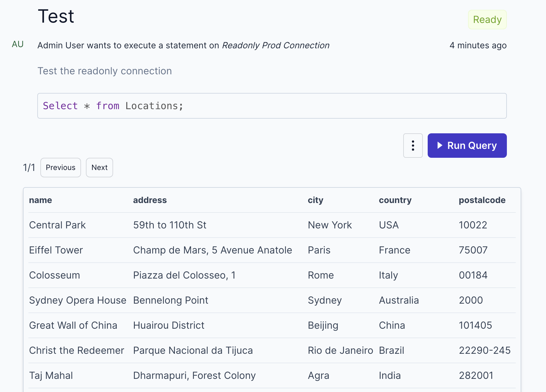This screenshot has height=392, width=546.
Task: Click postal code '22290-245'
Action: pyautogui.click(x=485, y=350)
